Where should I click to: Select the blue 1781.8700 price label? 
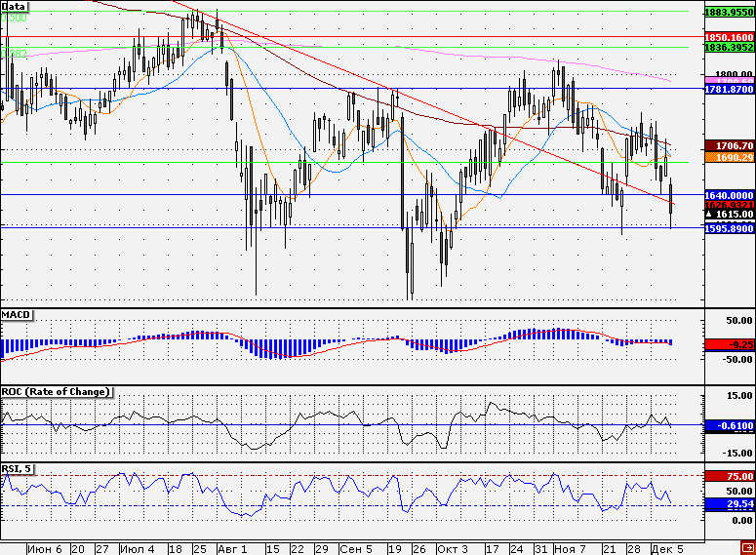point(729,89)
